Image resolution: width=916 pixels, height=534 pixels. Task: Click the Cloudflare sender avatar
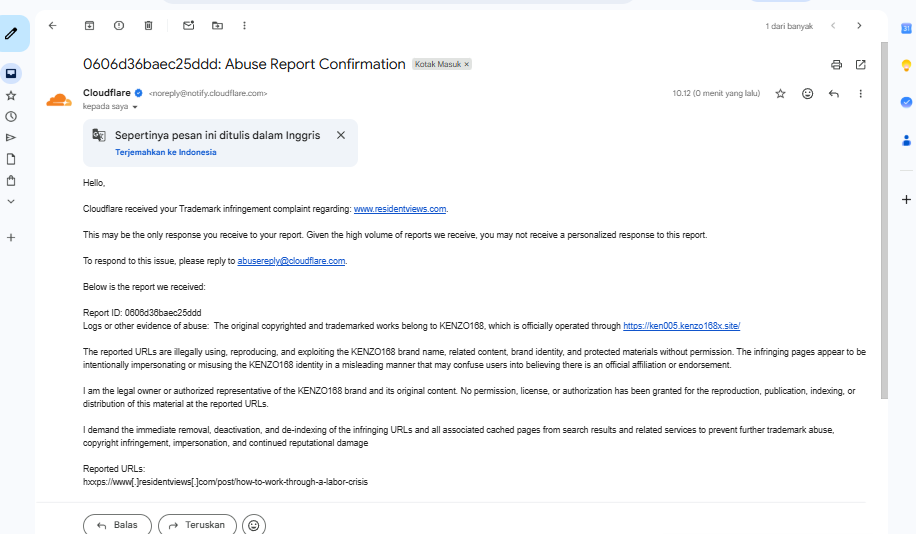pos(59,100)
